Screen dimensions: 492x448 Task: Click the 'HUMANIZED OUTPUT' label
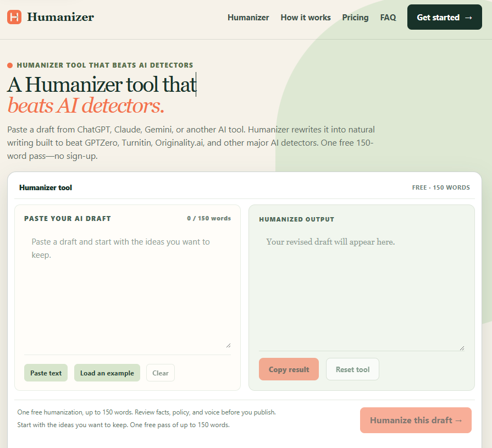[x=296, y=219]
